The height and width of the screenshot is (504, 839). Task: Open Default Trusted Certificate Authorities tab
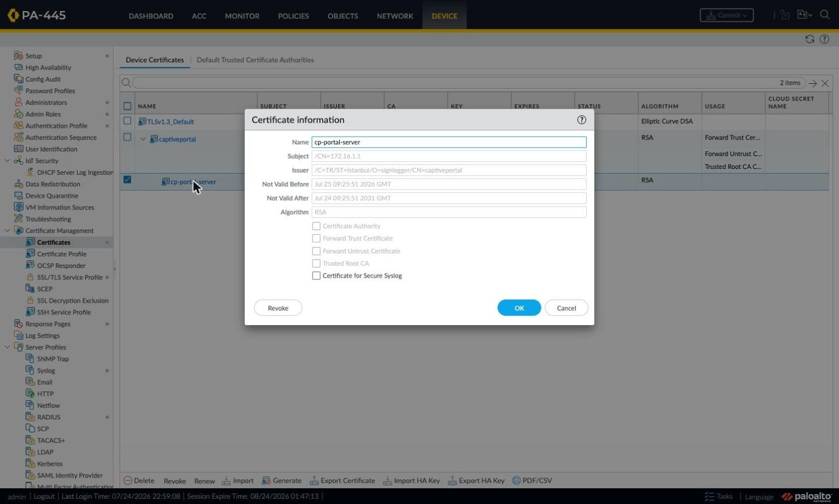(255, 60)
